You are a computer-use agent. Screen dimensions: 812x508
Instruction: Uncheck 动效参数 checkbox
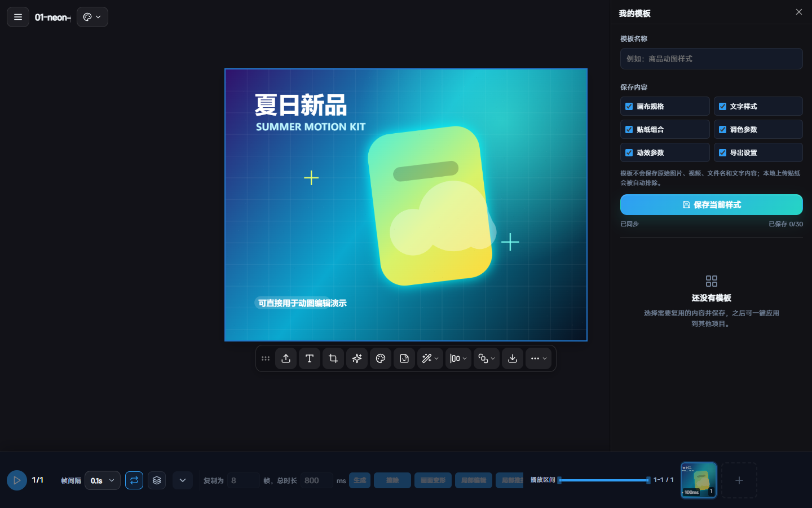(629, 152)
